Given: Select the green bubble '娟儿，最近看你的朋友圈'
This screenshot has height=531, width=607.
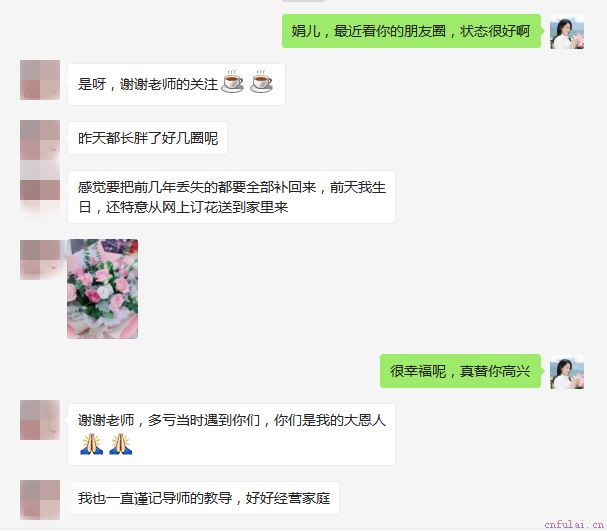Looking at the screenshot, I should tap(411, 31).
